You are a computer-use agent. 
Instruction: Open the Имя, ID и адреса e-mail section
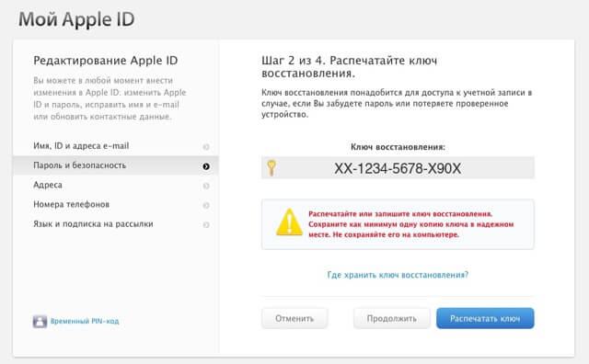point(116,146)
